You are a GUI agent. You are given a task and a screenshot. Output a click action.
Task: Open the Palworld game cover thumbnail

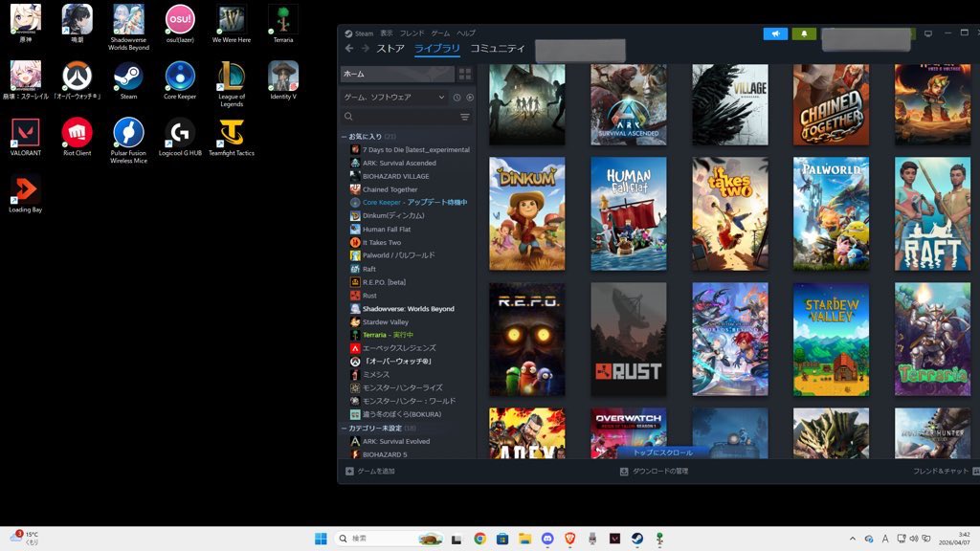pos(832,213)
